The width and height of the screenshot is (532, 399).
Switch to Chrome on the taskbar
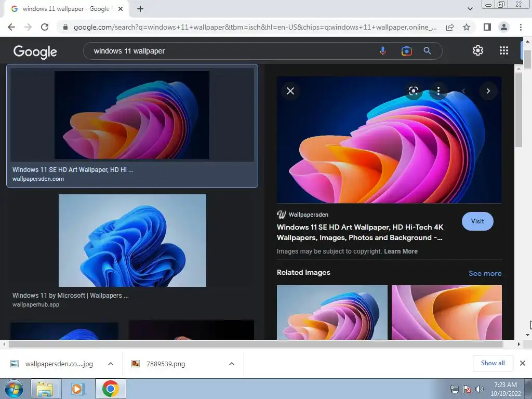coord(110,389)
